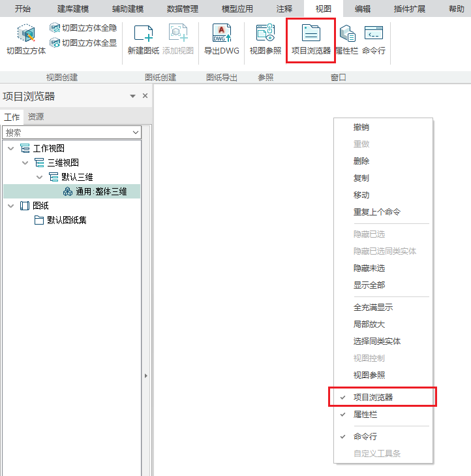Choose 删除 in context menu
Image resolution: width=471 pixels, height=476 pixels.
[x=384, y=161]
